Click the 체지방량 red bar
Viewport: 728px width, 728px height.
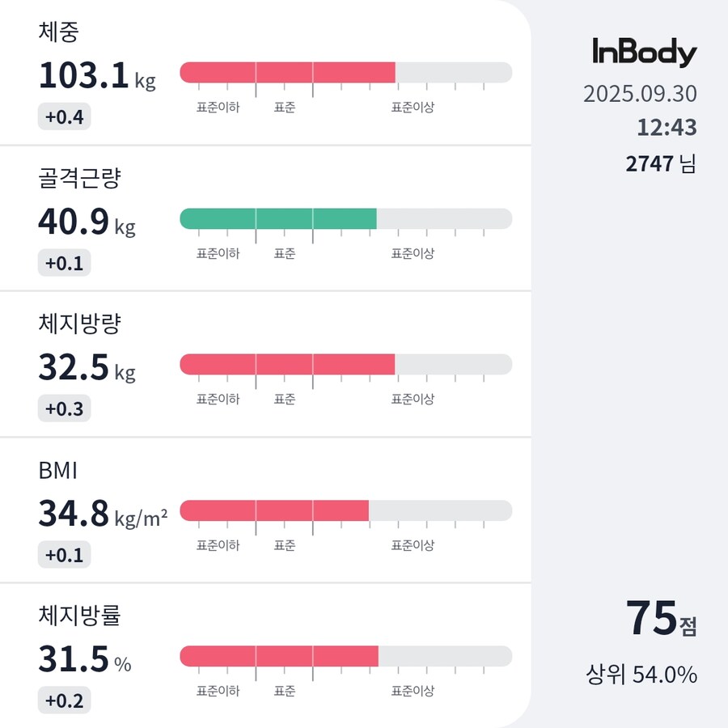click(287, 364)
